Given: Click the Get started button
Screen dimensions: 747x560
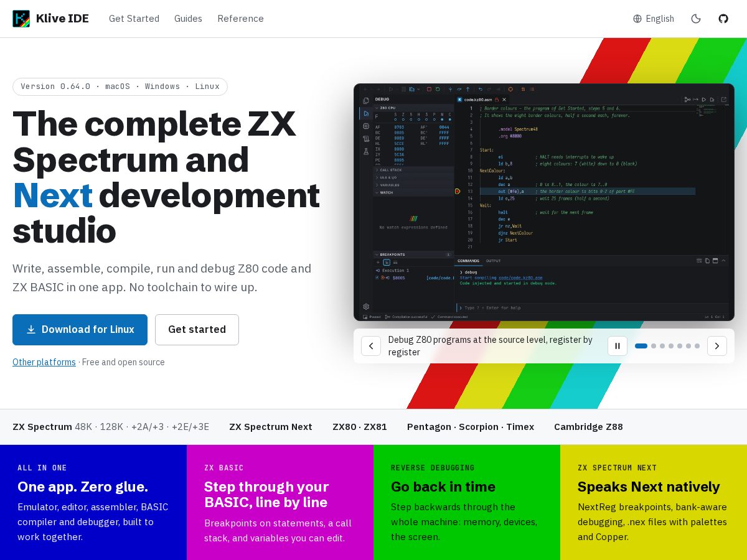Looking at the screenshot, I should coord(197,330).
